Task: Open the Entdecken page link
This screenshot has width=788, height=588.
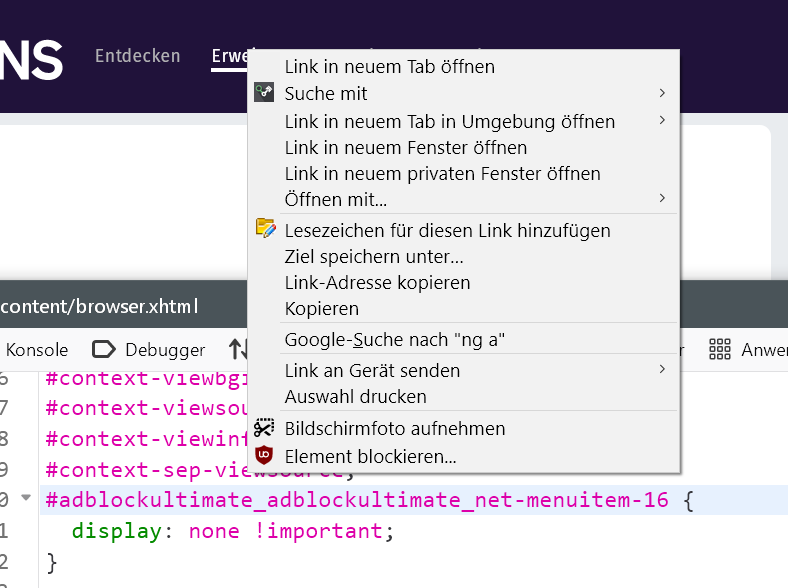Action: pyautogui.click(x=137, y=56)
